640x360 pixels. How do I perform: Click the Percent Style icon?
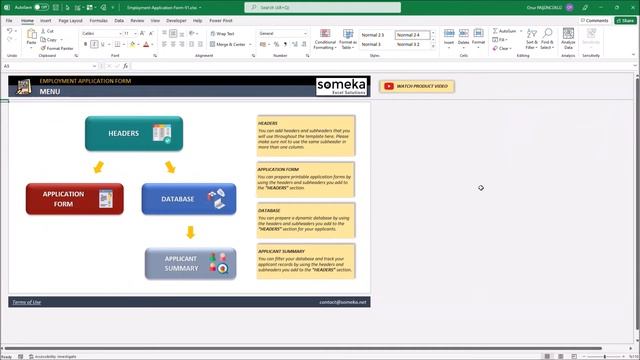[276, 44]
